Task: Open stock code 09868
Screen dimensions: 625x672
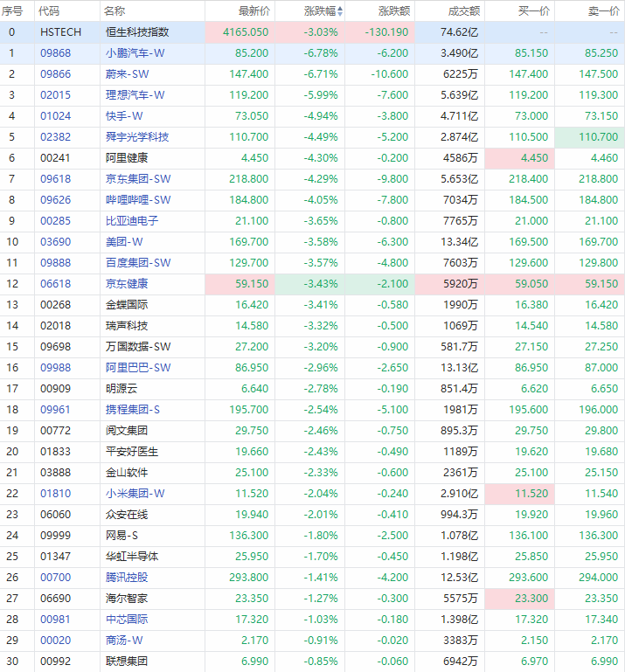Action: [56, 53]
